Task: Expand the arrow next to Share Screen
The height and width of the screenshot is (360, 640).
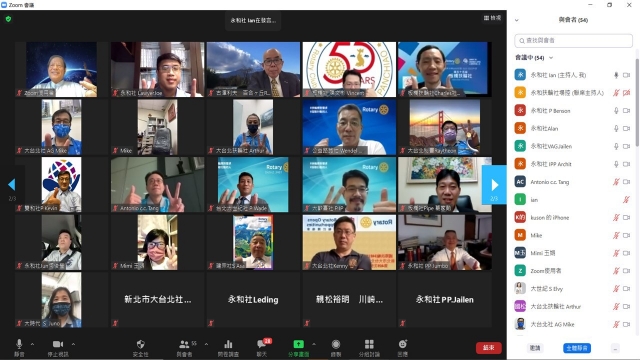Action: click(313, 344)
